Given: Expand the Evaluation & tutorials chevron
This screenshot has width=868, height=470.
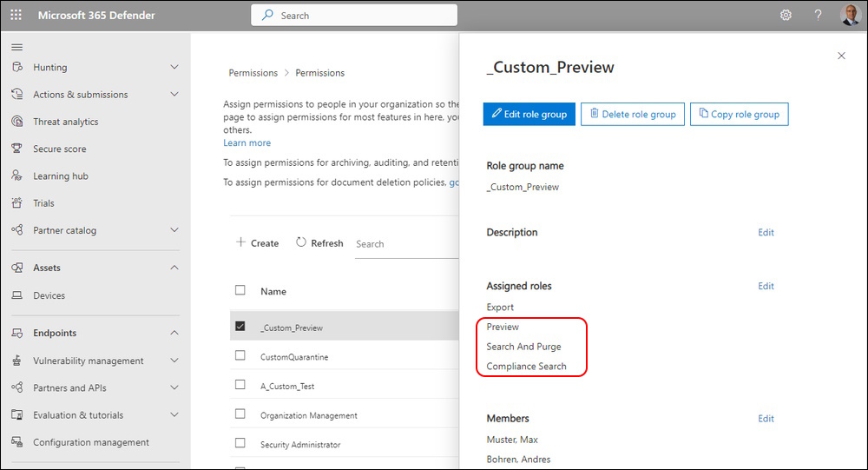Looking at the screenshot, I should pos(174,414).
